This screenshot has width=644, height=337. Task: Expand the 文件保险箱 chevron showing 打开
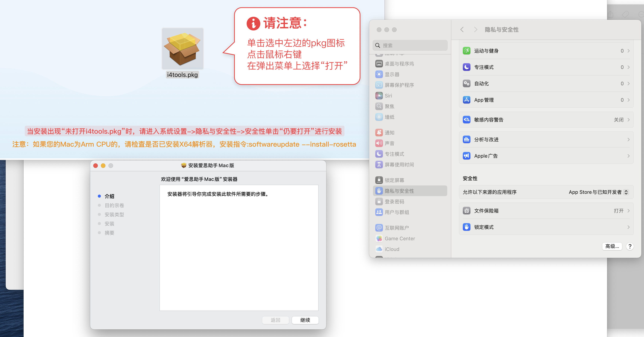click(629, 211)
